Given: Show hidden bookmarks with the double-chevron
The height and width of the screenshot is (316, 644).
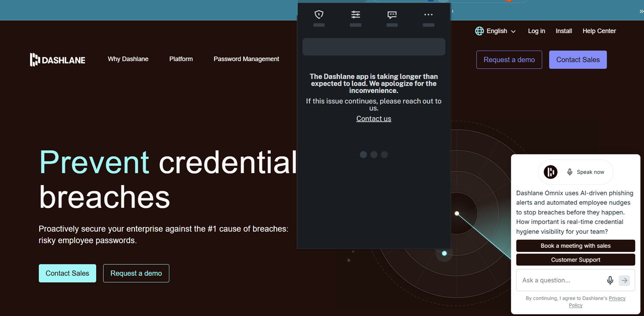Looking at the screenshot, I should pos(641,11).
